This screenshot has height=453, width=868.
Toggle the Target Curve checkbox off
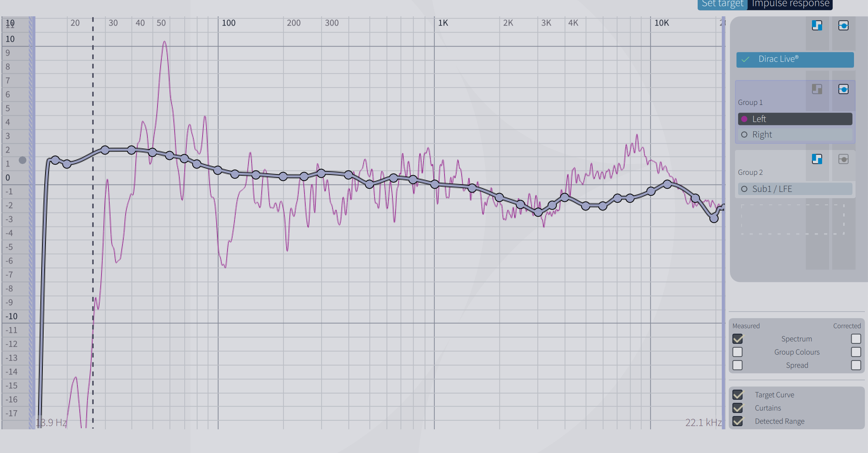tap(737, 395)
